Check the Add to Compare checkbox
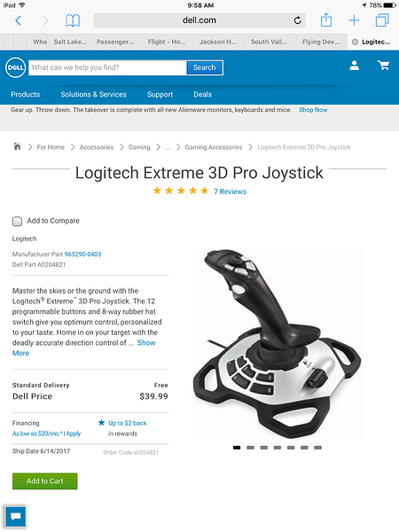 (18, 221)
